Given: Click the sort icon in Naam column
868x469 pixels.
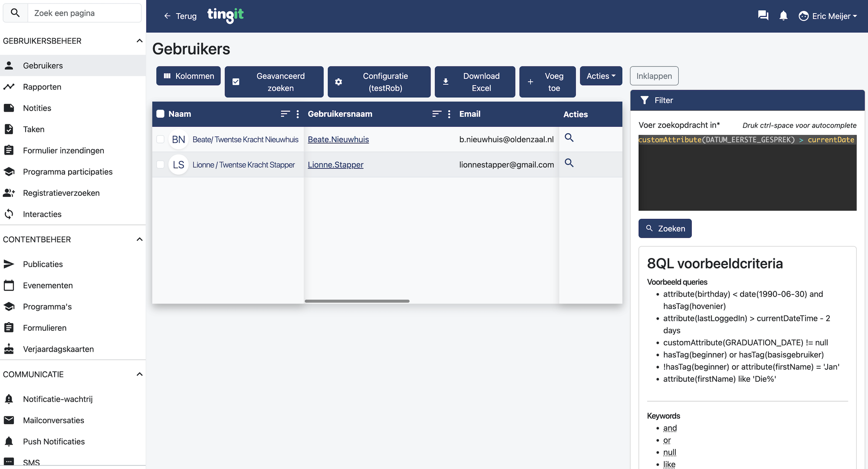Looking at the screenshot, I should [285, 114].
